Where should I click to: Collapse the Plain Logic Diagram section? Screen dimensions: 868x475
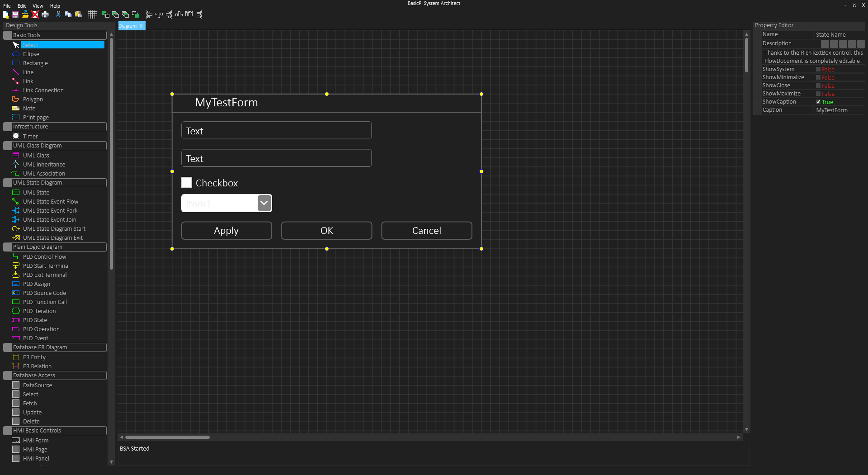(x=55, y=247)
